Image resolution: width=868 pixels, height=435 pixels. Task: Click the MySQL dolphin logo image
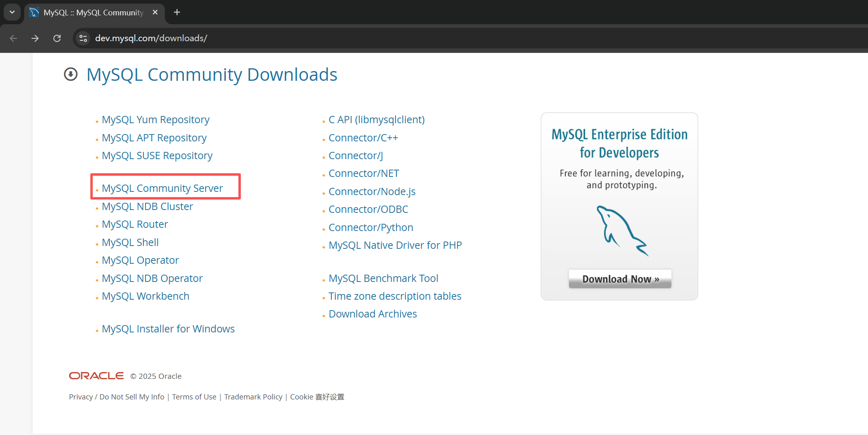pyautogui.click(x=622, y=231)
